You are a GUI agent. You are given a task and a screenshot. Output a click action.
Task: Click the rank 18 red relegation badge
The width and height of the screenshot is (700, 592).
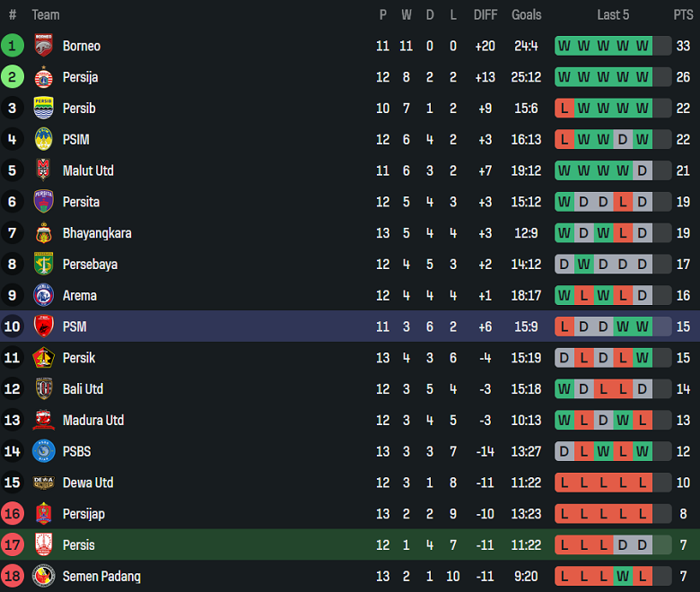tap(13, 576)
